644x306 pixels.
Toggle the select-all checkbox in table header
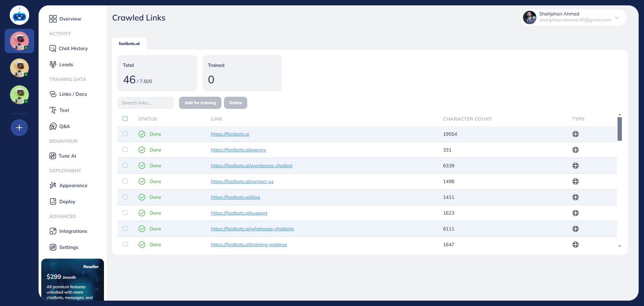(125, 119)
